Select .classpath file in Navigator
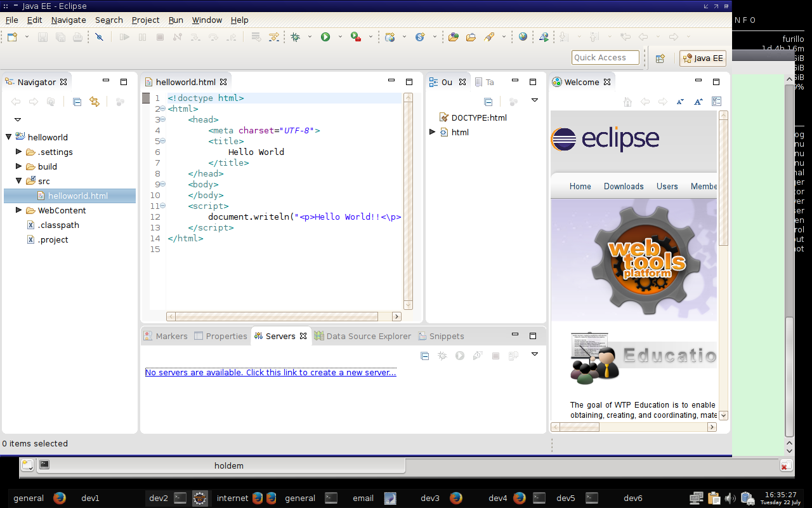This screenshot has width=812, height=508. (53, 225)
